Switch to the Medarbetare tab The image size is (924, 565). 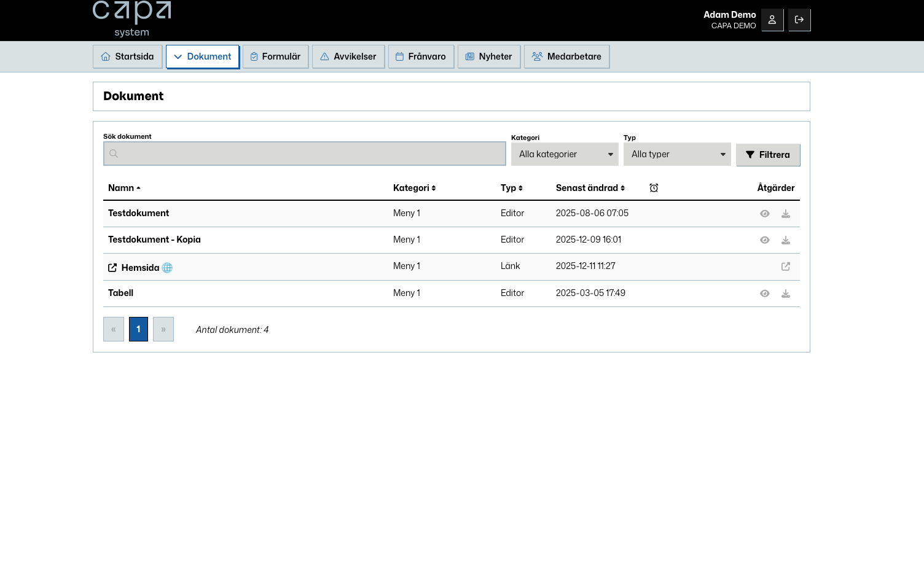[x=566, y=56]
